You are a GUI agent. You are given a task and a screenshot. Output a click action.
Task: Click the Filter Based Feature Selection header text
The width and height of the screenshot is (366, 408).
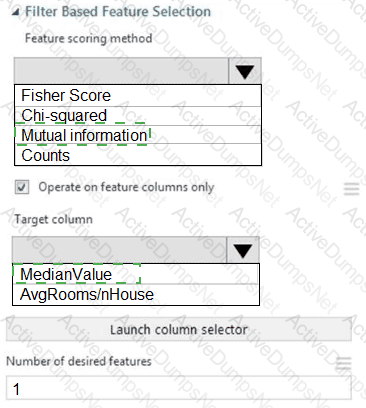(118, 12)
